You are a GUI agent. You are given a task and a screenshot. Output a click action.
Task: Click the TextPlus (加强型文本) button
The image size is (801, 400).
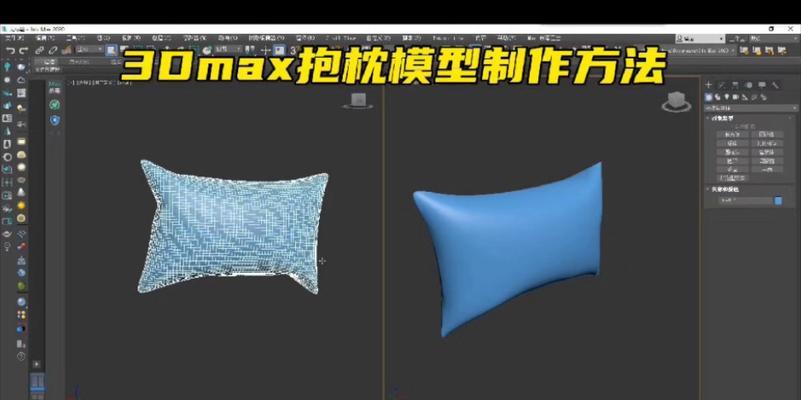pyautogui.click(x=733, y=178)
